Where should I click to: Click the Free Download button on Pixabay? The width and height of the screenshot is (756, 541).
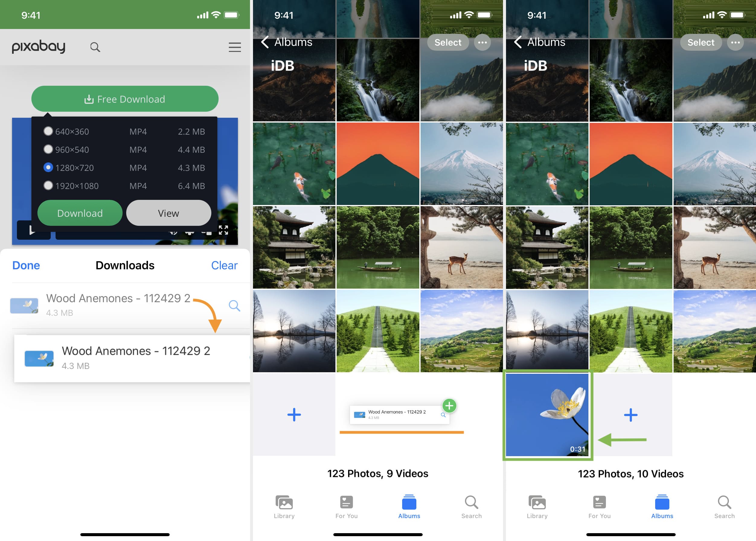click(125, 98)
